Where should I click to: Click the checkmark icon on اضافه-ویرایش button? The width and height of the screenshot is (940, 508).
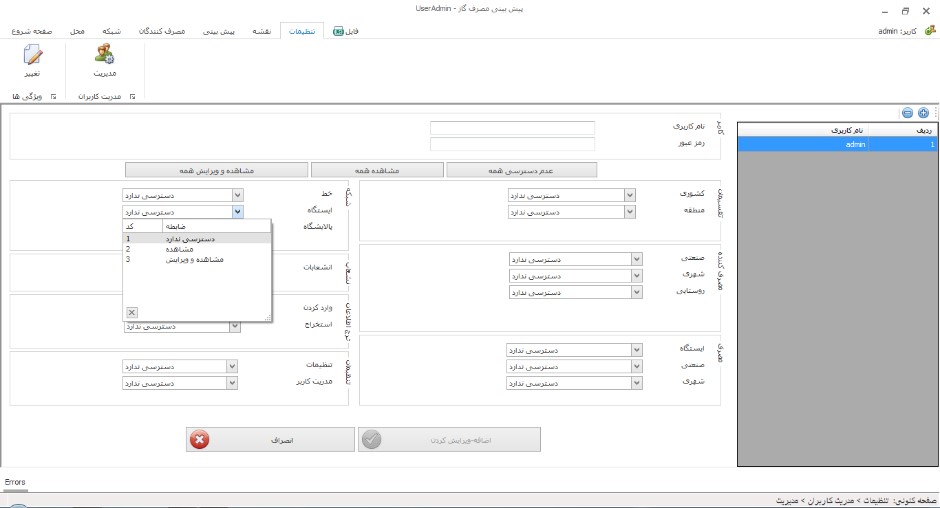pos(372,440)
